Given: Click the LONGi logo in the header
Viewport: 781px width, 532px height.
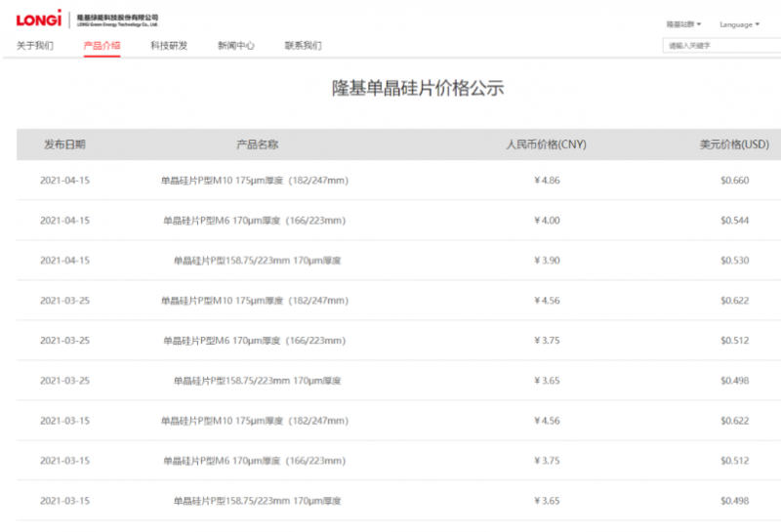Looking at the screenshot, I should (39, 19).
